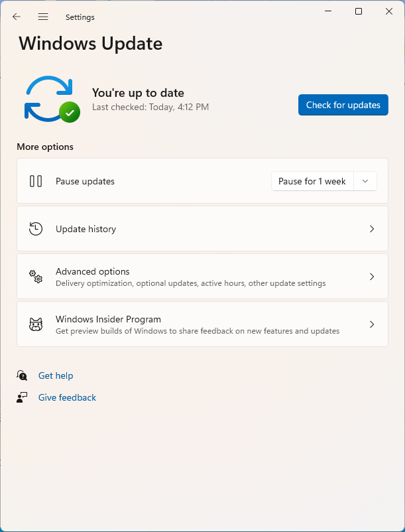Click the 'More options' section heading
Image resolution: width=405 pixels, height=532 pixels.
pos(45,147)
